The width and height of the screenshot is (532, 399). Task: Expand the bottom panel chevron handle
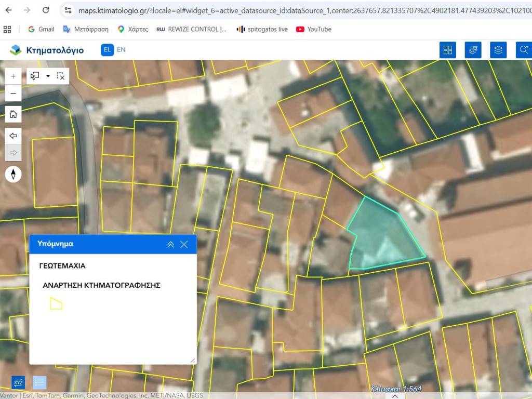click(x=395, y=396)
